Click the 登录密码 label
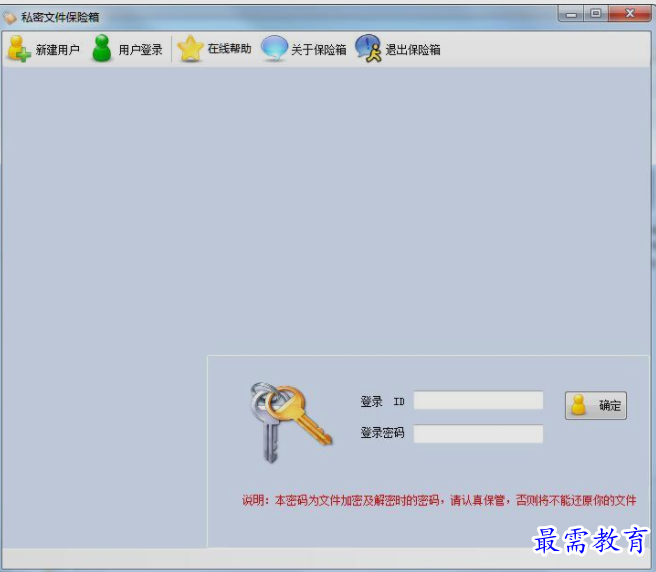Viewport: 656px width, 572px height. click(382, 433)
